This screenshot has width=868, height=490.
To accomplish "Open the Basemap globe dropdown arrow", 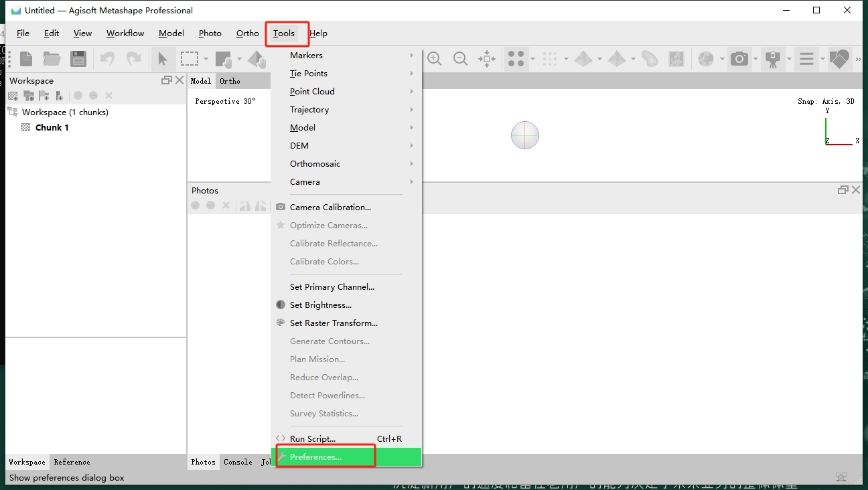I will [722, 59].
